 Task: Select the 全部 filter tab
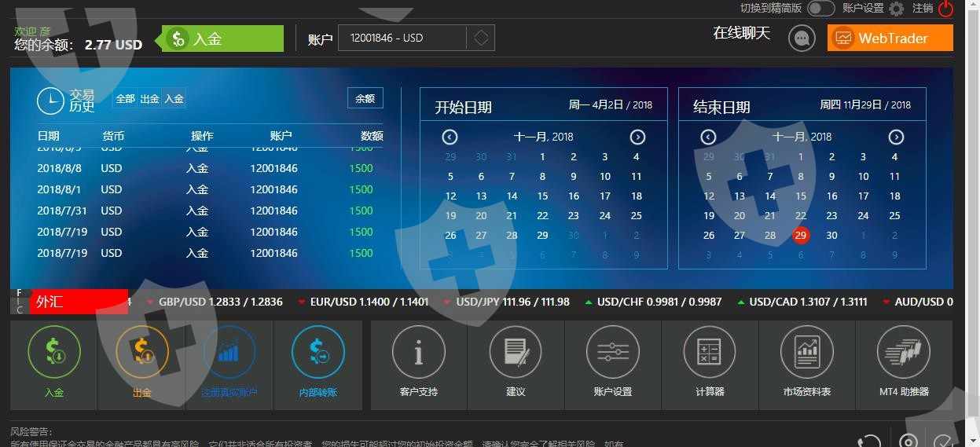coord(126,99)
